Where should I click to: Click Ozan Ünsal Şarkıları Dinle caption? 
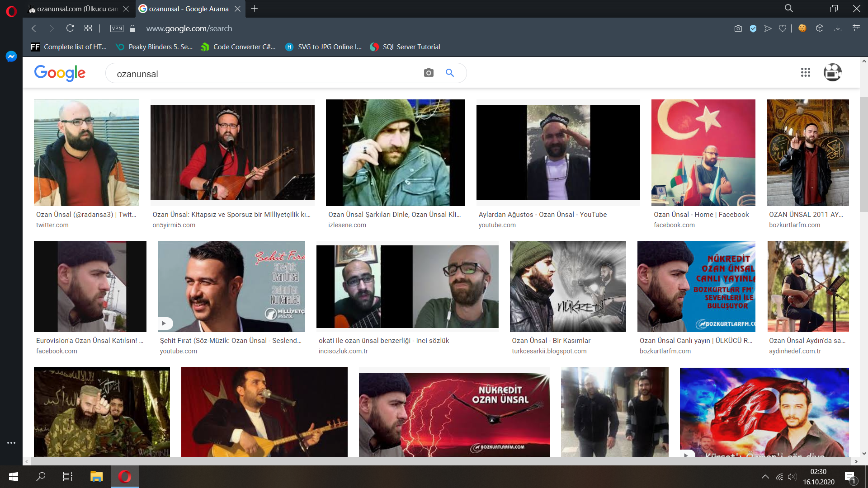click(x=395, y=215)
